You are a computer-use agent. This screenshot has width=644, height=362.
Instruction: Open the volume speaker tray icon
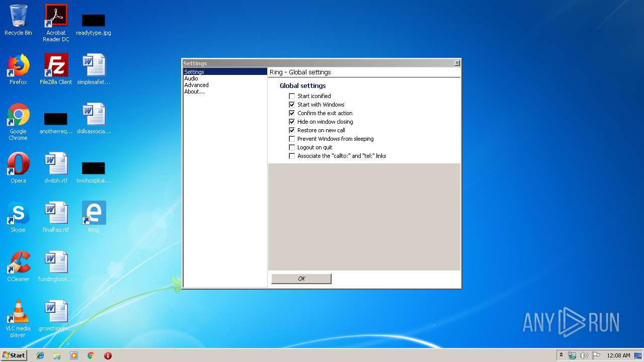(x=584, y=355)
